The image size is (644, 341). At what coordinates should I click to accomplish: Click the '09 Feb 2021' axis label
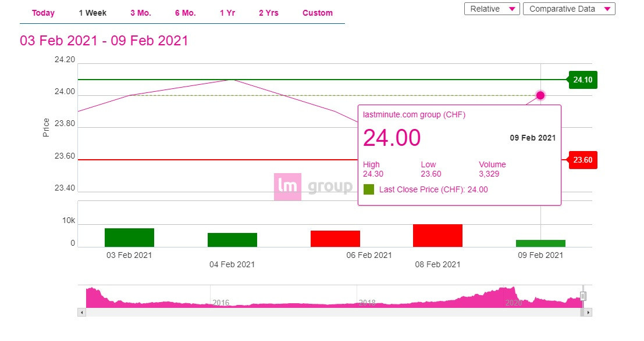point(540,255)
